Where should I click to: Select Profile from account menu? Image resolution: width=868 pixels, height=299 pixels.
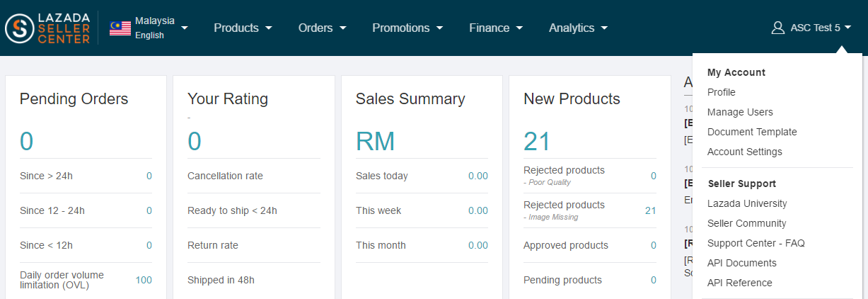tap(721, 92)
